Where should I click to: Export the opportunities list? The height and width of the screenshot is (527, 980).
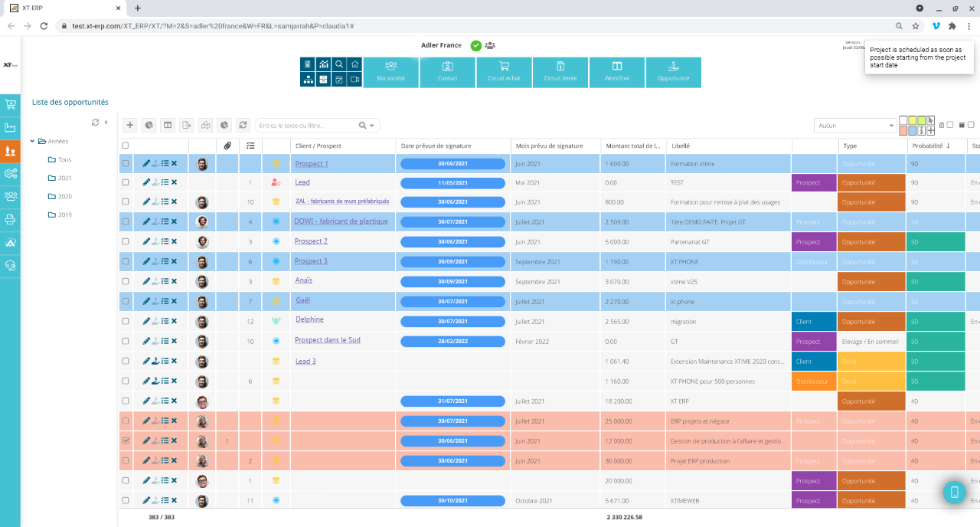pos(186,125)
